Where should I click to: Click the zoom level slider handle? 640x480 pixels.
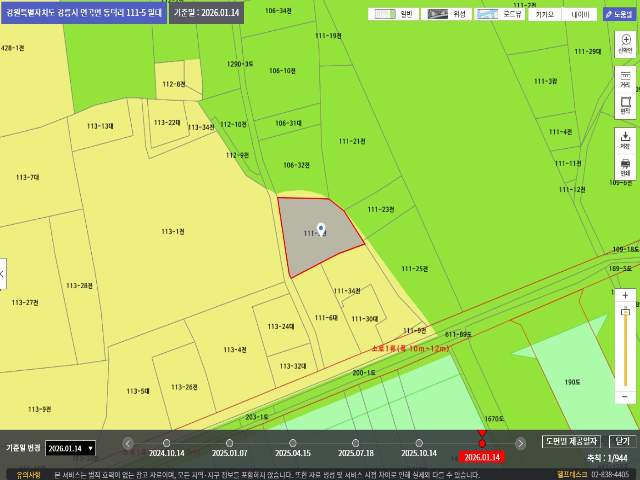tap(625, 312)
